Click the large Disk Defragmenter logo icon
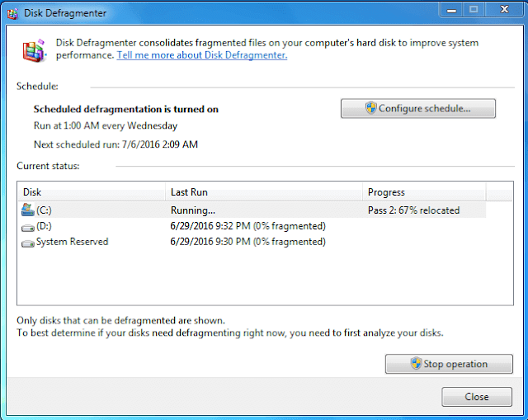 [x=34, y=50]
